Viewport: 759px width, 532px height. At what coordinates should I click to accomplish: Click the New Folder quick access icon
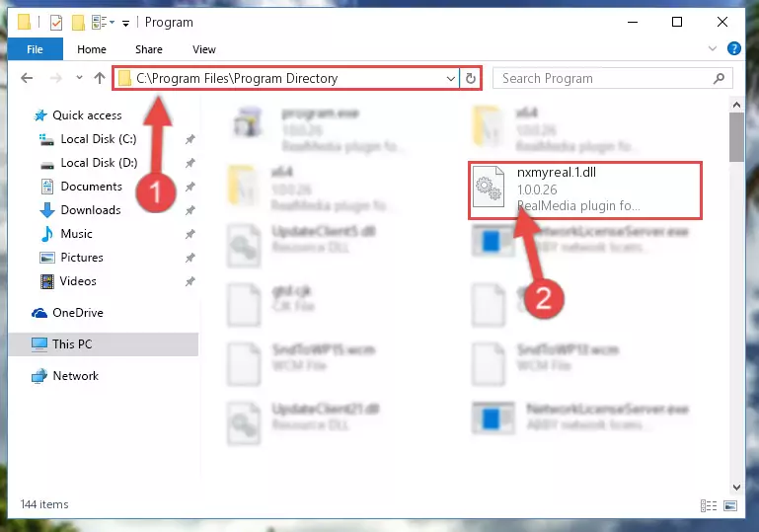tap(78, 23)
